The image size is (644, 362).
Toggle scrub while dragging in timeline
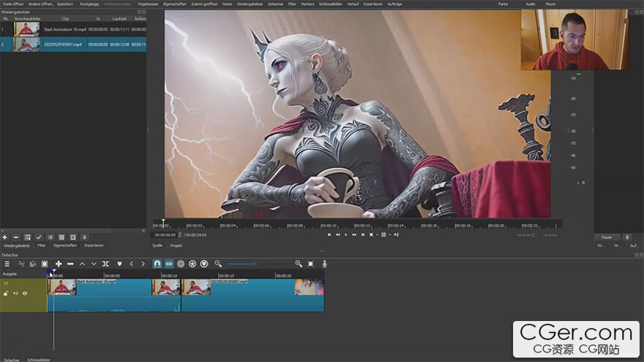169,263
